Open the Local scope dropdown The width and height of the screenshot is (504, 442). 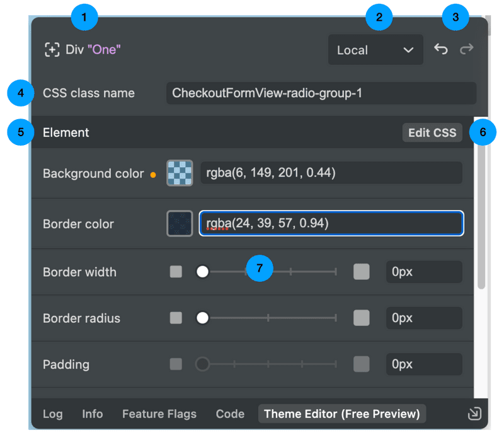click(375, 50)
